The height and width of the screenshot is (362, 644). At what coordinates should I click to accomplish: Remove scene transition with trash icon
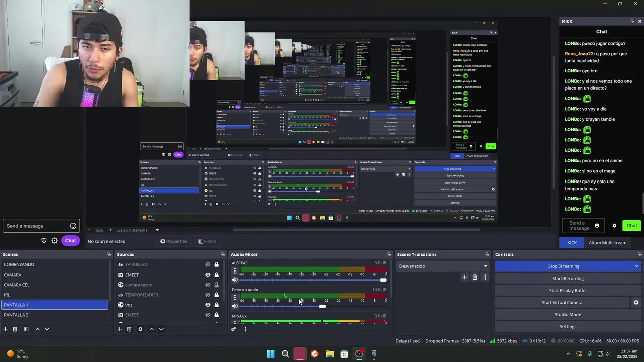click(x=475, y=277)
